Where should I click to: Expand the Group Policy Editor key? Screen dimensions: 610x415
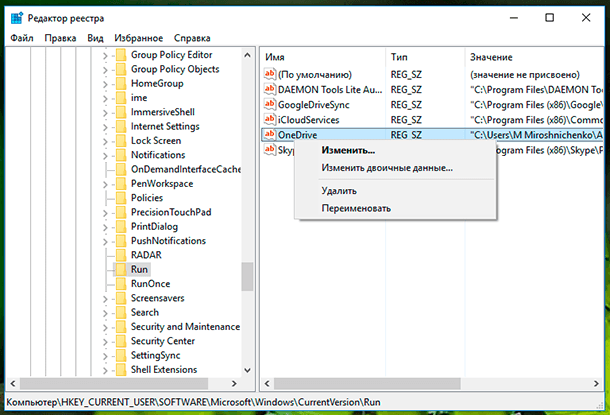tap(105, 56)
